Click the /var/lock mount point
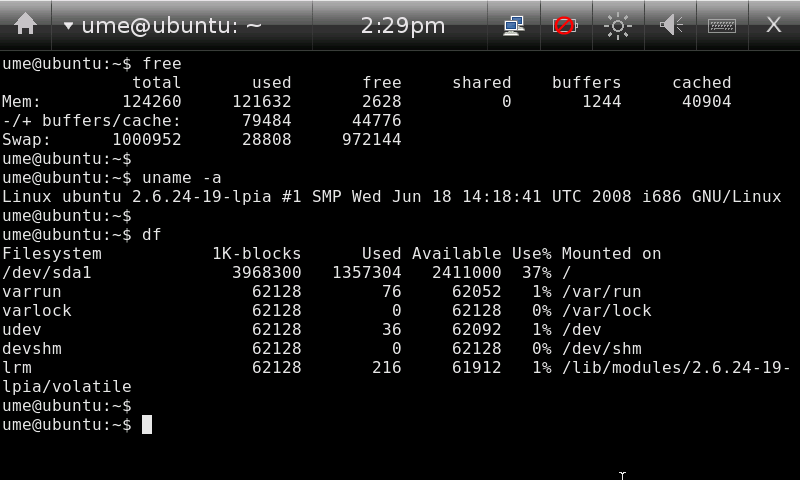This screenshot has width=800, height=480. pyautogui.click(x=607, y=310)
